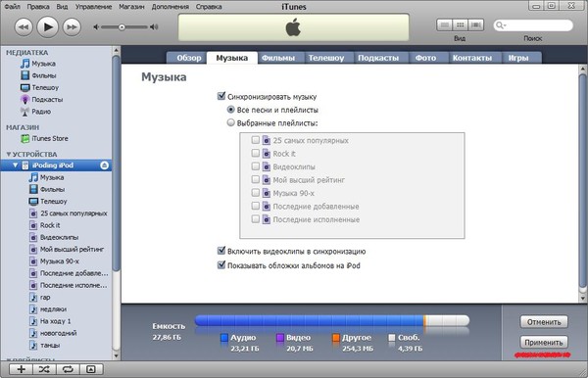Click the Отменить button
The image size is (588, 378).
[544, 322]
